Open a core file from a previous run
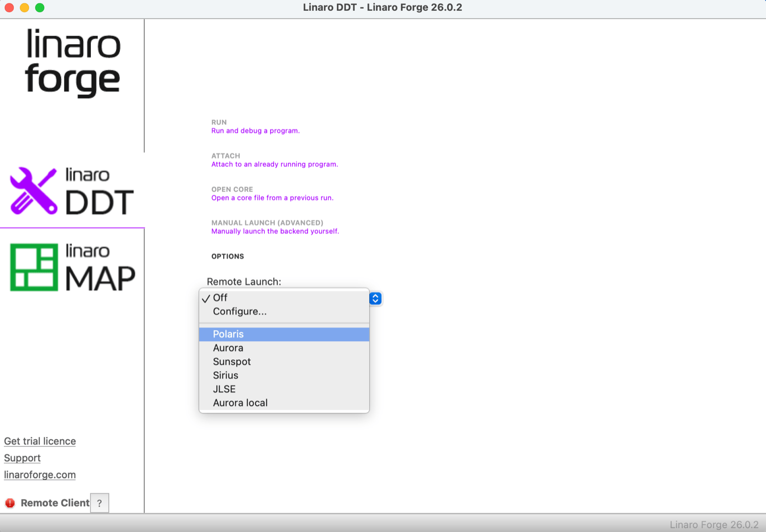This screenshot has height=532, width=766. (272, 198)
